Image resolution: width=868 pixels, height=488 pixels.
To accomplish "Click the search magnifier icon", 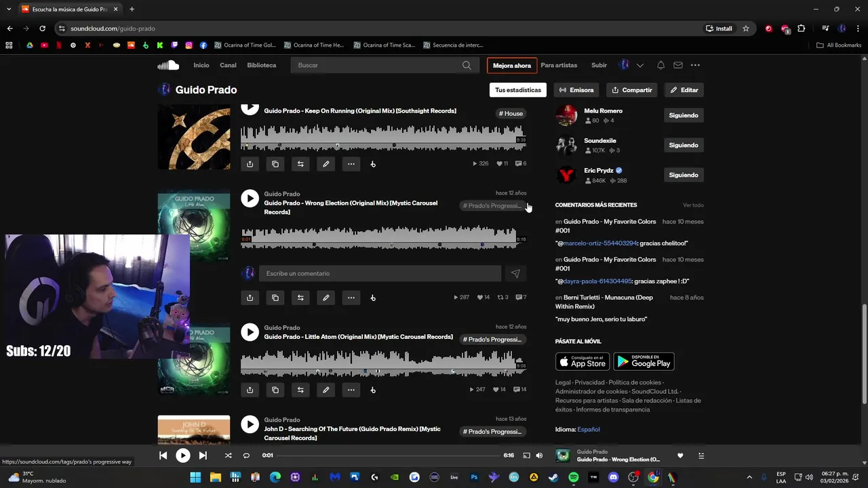I will point(467,65).
